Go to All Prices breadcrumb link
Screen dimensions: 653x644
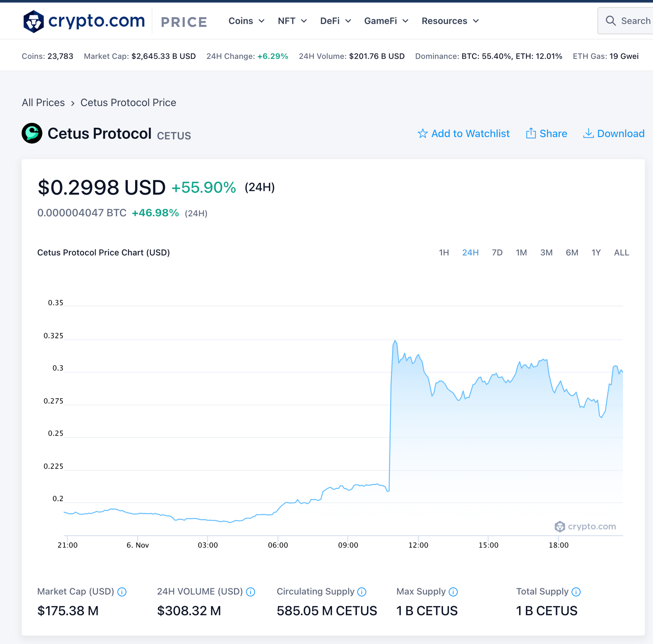43,102
